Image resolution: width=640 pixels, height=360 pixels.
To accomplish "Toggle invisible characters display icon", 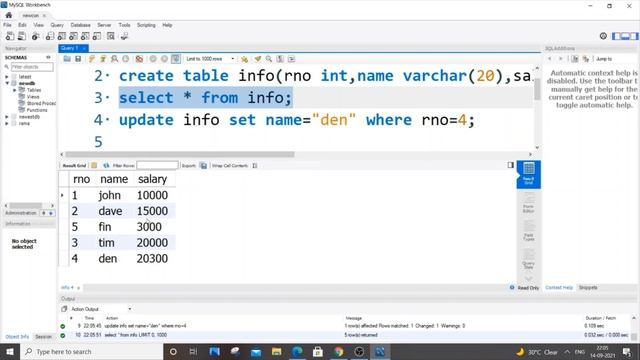I will (x=280, y=59).
